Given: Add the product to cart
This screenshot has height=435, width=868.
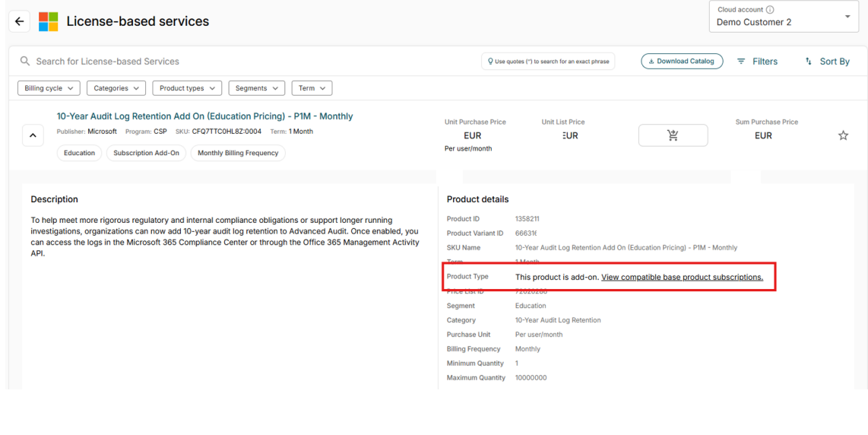Looking at the screenshot, I should 673,135.
